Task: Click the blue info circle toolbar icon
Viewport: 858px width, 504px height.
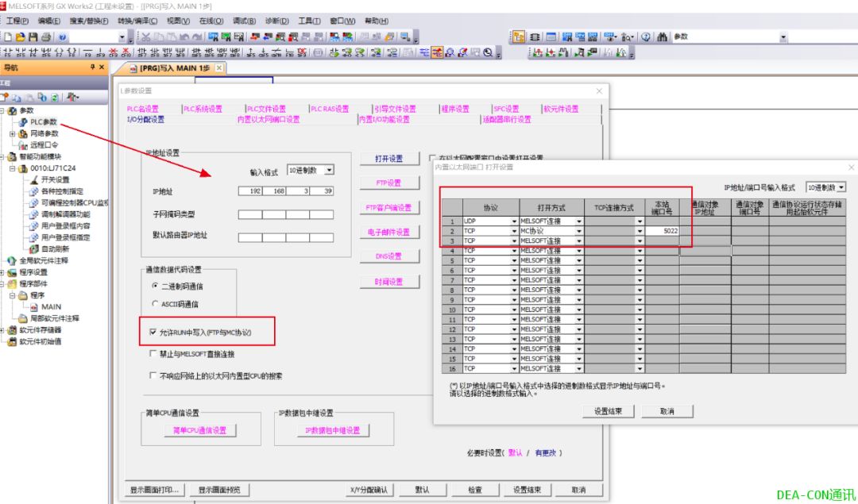Action: pyautogui.click(x=646, y=37)
